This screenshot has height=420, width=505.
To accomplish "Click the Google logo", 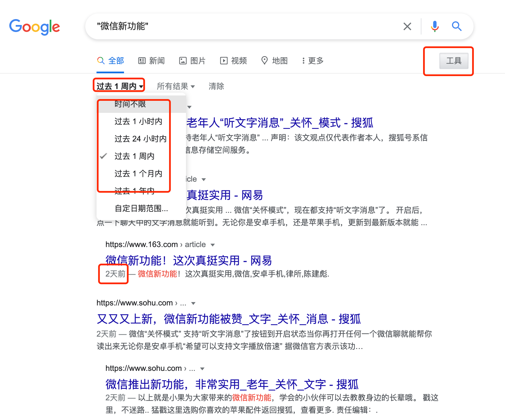I will (x=35, y=27).
